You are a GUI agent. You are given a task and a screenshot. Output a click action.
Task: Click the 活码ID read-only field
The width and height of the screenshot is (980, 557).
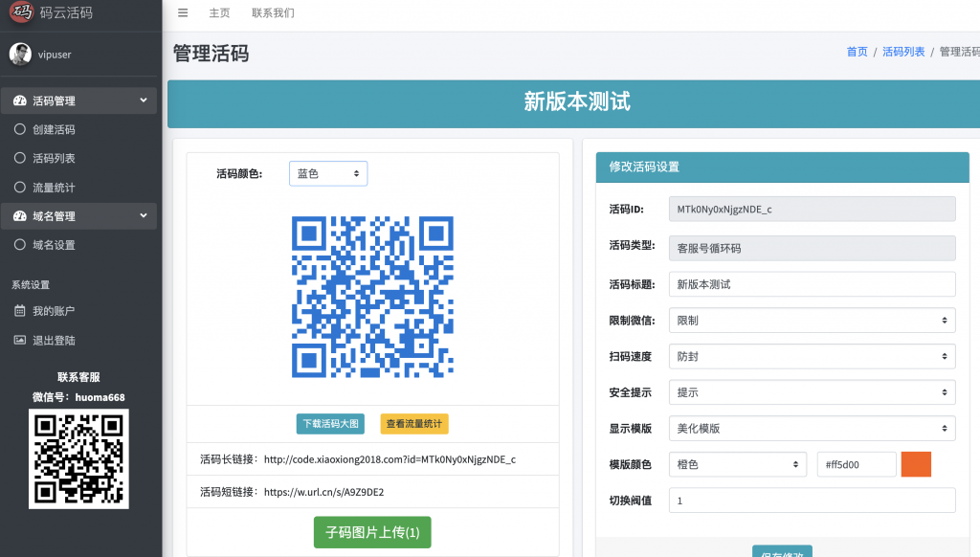pos(812,209)
